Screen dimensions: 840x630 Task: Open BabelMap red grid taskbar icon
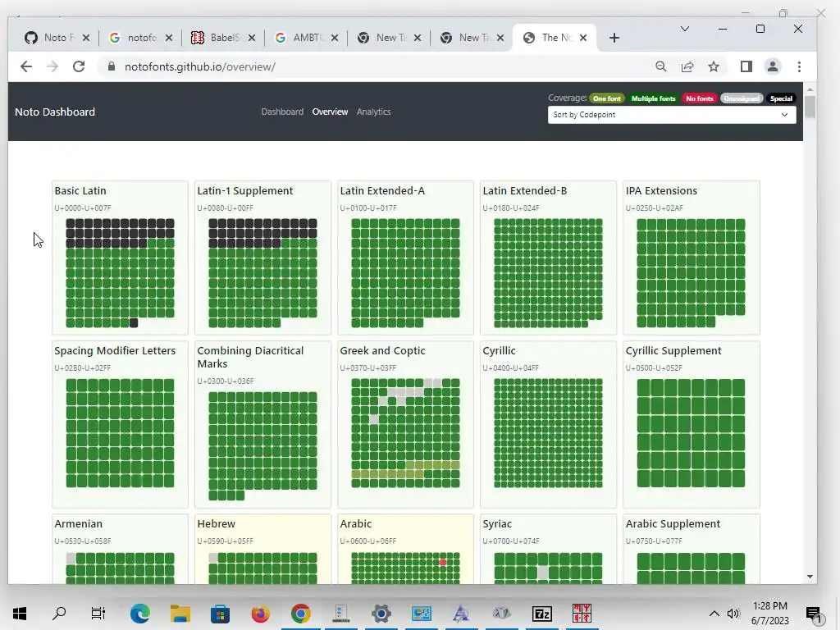tap(582, 613)
